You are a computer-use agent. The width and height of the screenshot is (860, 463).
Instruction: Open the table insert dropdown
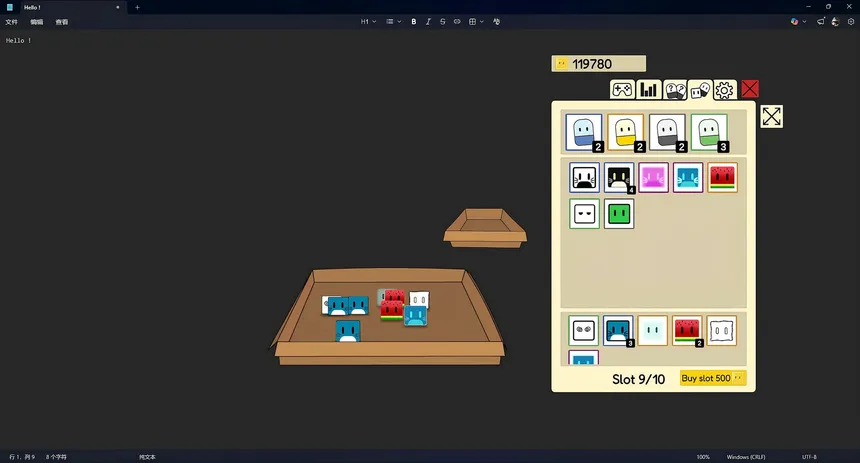(x=476, y=21)
